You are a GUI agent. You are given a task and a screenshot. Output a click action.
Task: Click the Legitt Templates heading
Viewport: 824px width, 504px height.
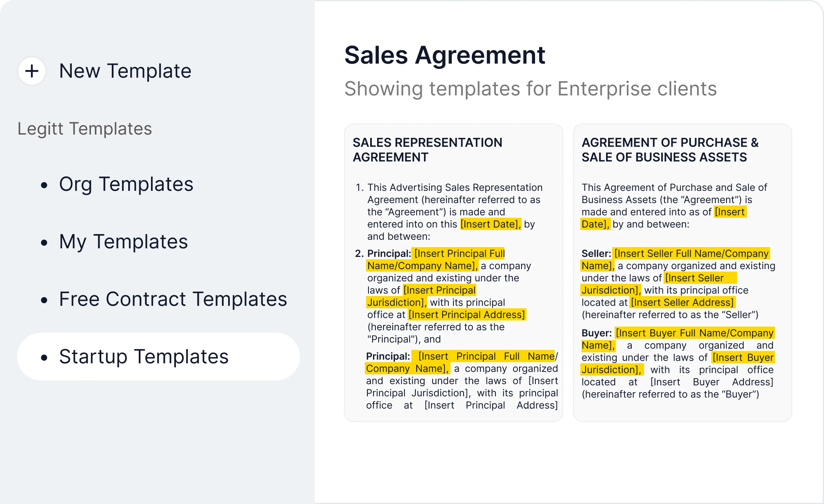pyautogui.click(x=84, y=128)
